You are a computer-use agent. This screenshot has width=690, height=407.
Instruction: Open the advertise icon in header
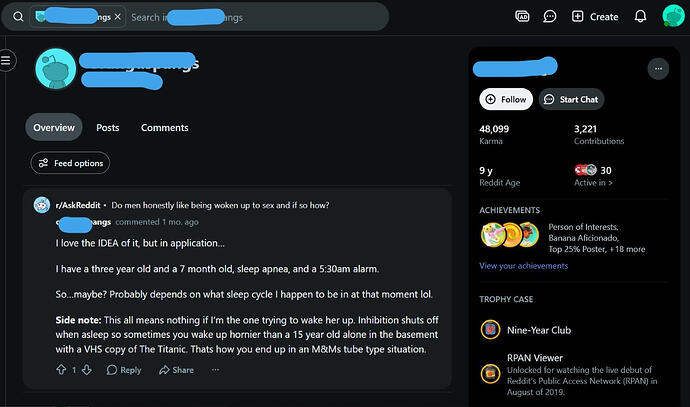click(x=522, y=17)
